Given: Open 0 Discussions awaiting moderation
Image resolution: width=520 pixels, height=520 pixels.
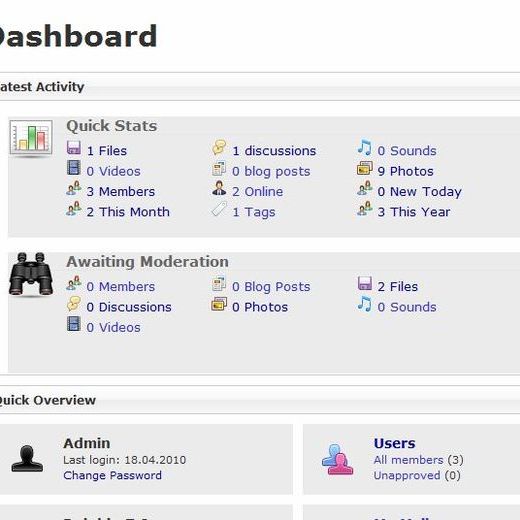Looking at the screenshot, I should [129, 307].
